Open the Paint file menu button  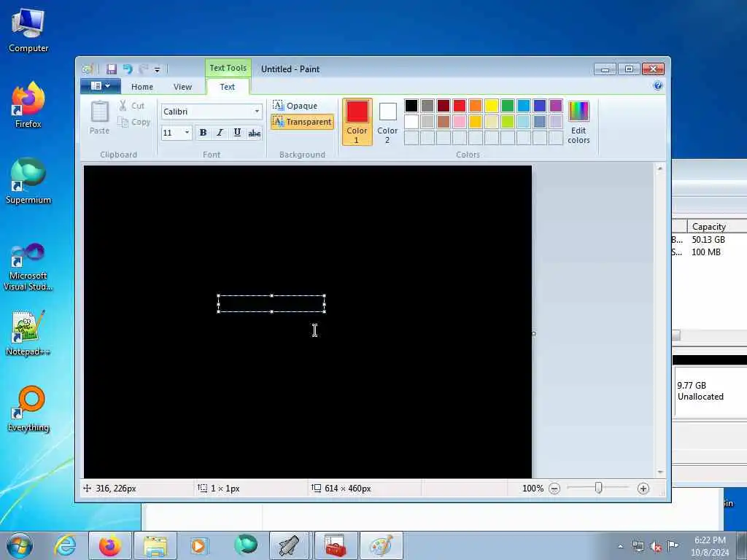point(101,86)
